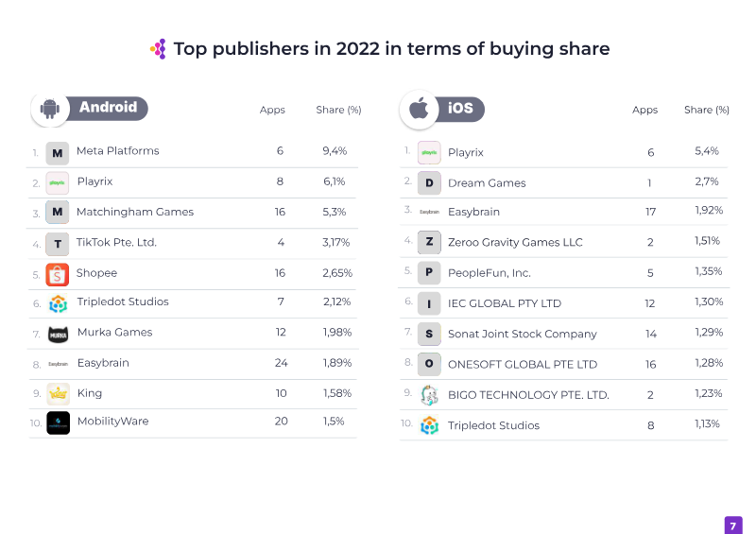Click the Android Share (%) column header

(338, 111)
